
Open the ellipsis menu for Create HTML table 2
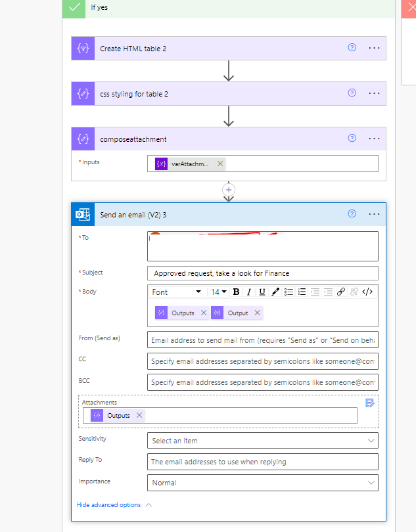pyautogui.click(x=374, y=48)
